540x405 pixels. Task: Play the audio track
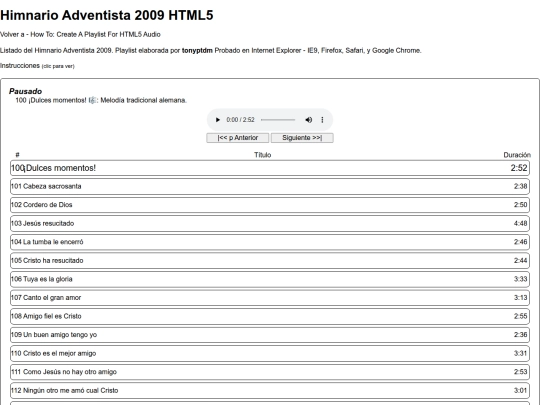(x=217, y=120)
